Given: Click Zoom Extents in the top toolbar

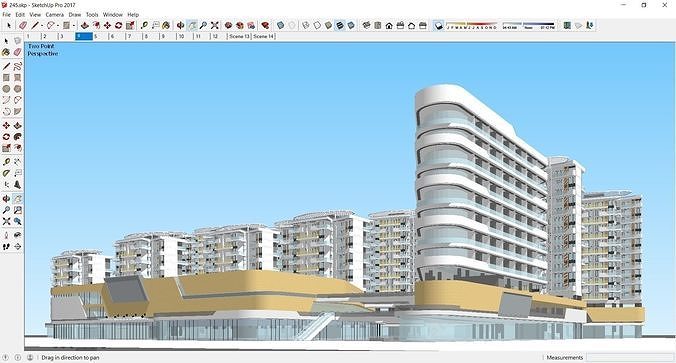Looking at the screenshot, I should click(x=215, y=26).
